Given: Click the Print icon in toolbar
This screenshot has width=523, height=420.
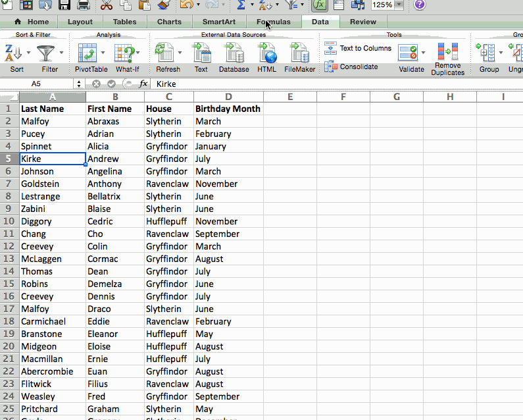Looking at the screenshot, I should tap(84, 5).
